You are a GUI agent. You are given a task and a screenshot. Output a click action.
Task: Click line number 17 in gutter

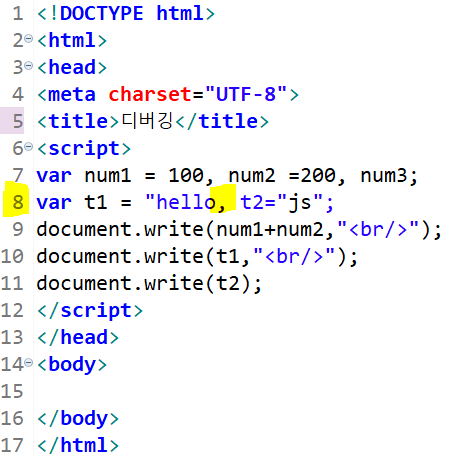[12, 445]
